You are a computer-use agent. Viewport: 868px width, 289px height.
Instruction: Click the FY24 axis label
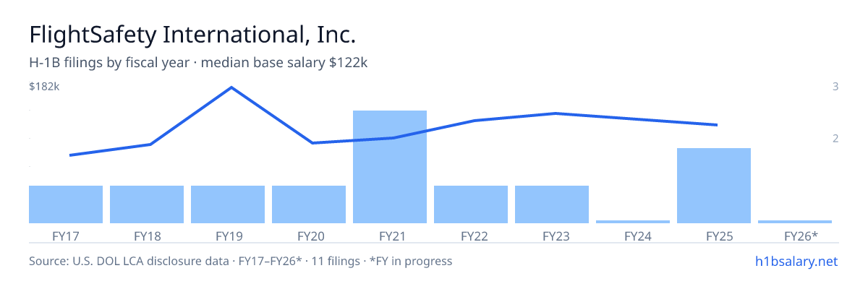pyautogui.click(x=633, y=236)
